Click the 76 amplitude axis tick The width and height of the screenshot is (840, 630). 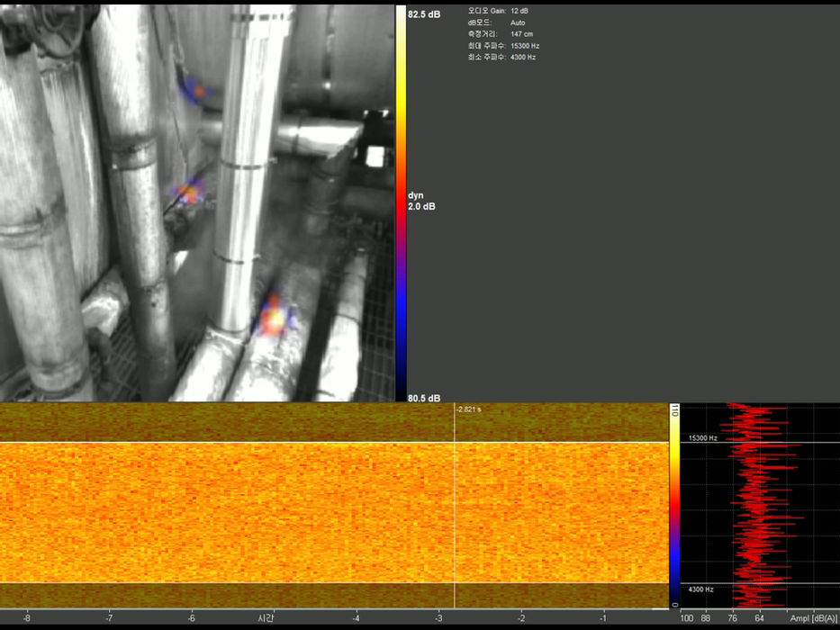click(732, 618)
